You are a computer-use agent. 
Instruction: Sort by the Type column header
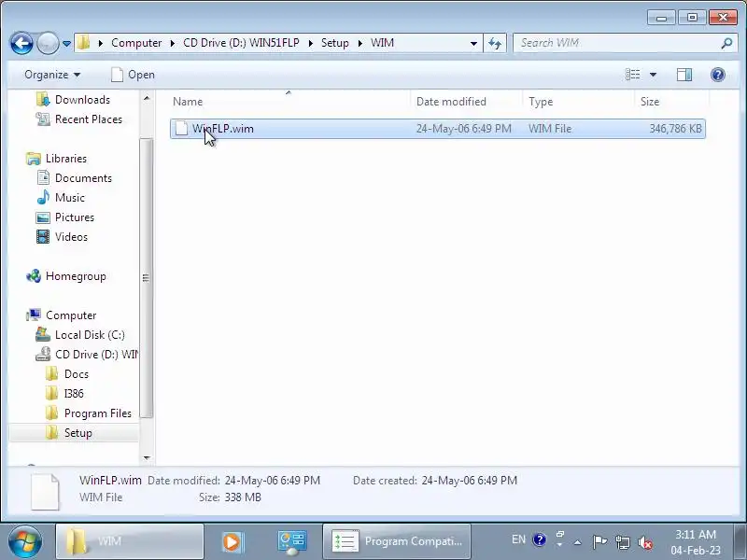(x=578, y=102)
